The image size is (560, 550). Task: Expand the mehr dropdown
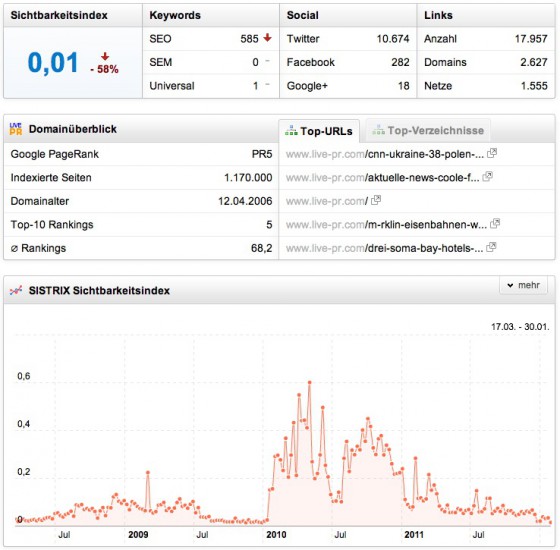coord(523,285)
